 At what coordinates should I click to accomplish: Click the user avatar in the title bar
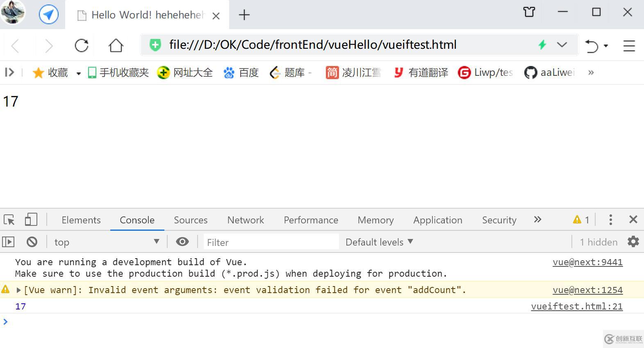pos(13,12)
